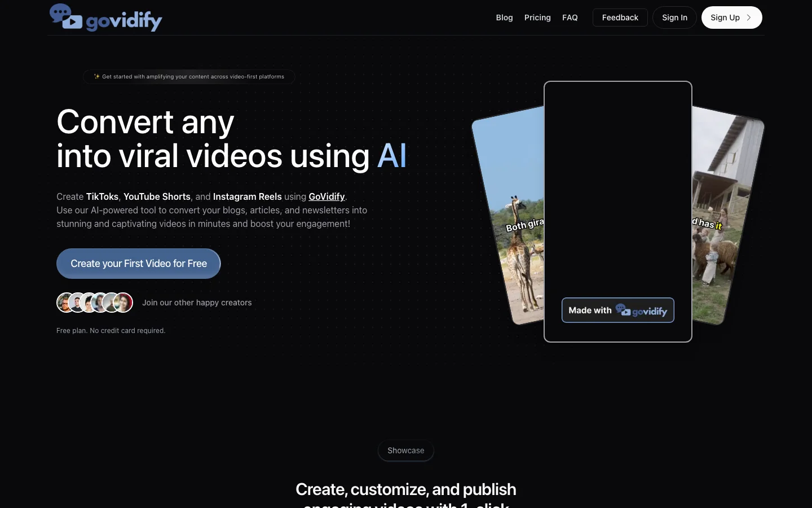The width and height of the screenshot is (812, 508).
Task: Click the Showcase pill label
Action: (x=406, y=450)
